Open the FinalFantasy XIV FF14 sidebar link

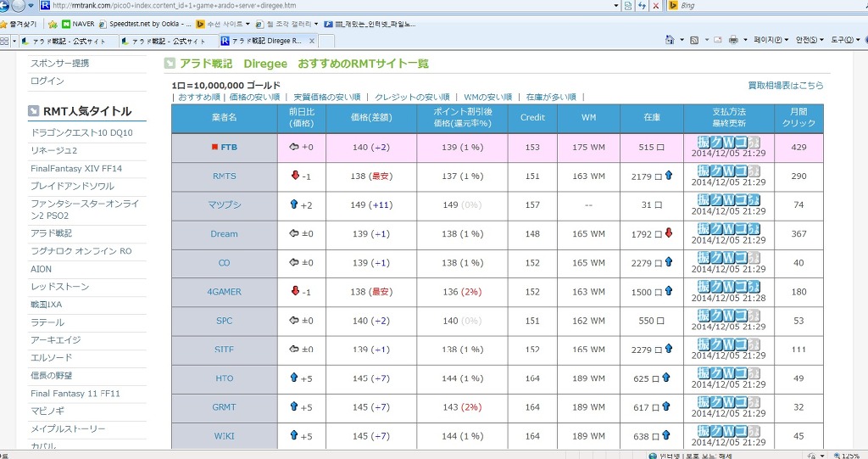pos(76,169)
